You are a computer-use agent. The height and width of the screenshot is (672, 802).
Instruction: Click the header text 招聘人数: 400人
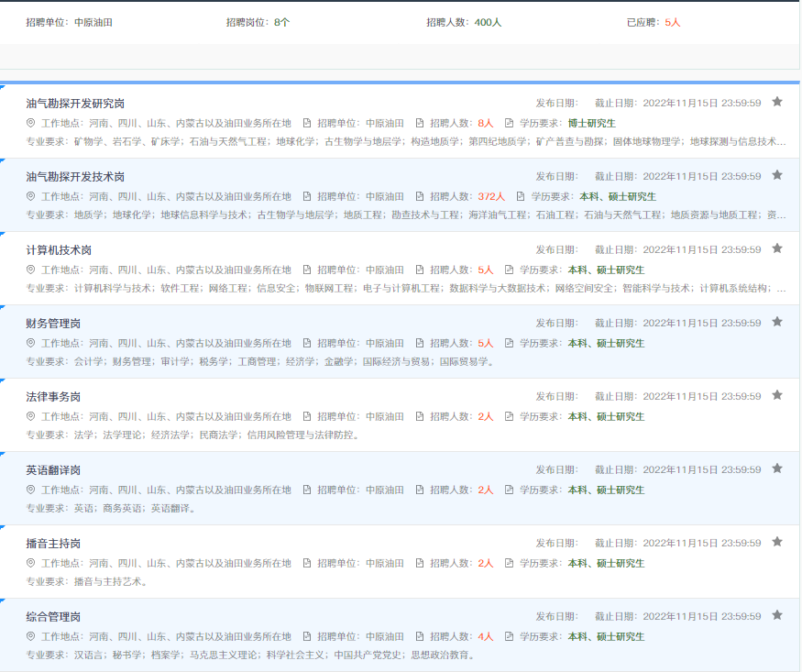(464, 23)
